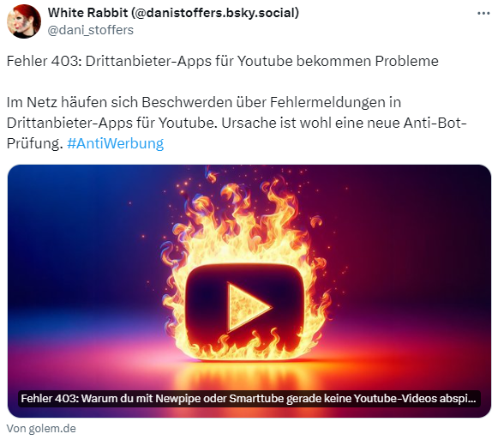Click the flames above the YouTube logo
The image size is (504, 446).
tap(244, 222)
